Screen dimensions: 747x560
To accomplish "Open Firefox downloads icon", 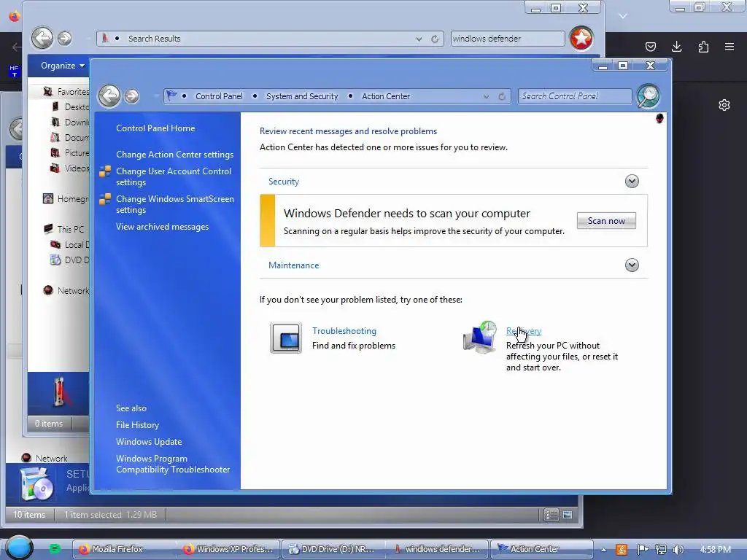I will click(x=676, y=46).
